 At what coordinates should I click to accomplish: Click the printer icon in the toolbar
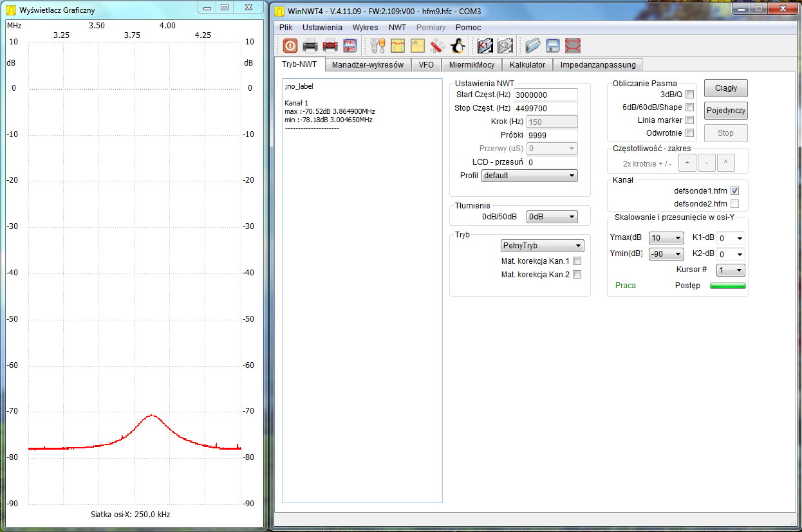pos(310,46)
